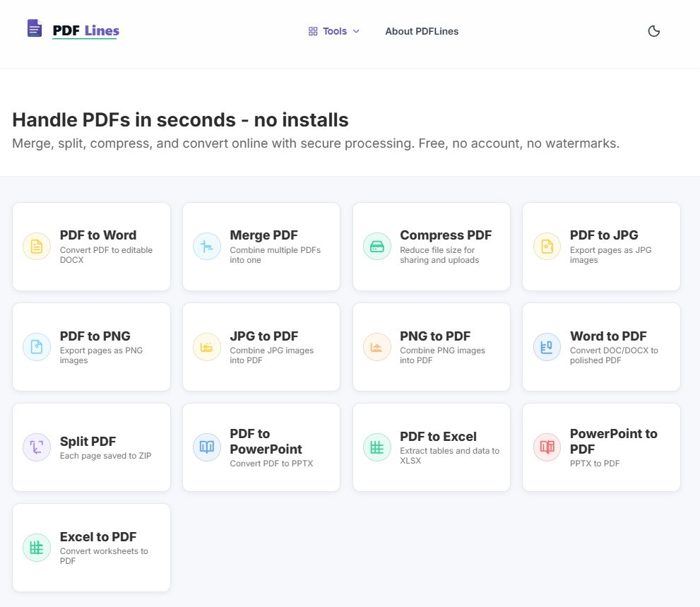This screenshot has width=700, height=607.
Task: Select the PDF to Excel title
Action: click(x=439, y=437)
